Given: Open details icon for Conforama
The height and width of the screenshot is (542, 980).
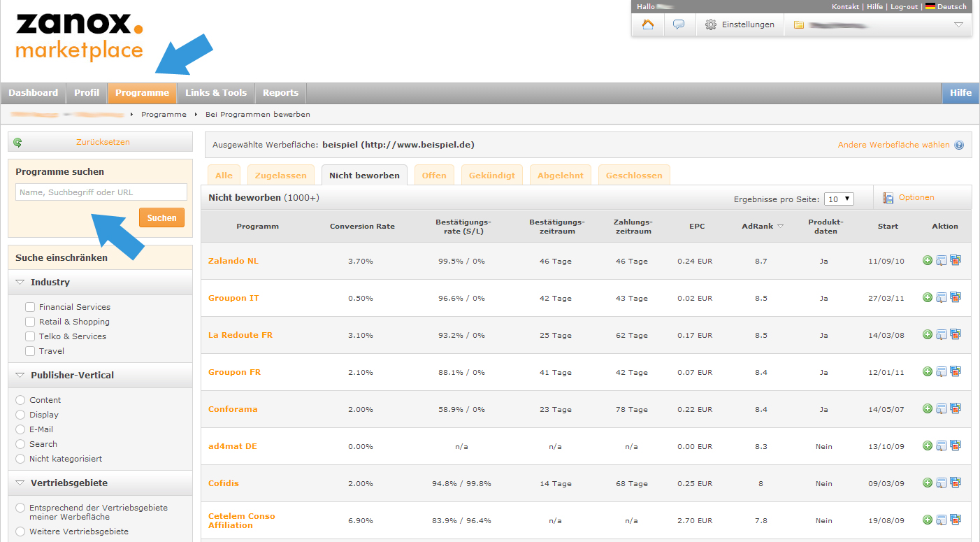Looking at the screenshot, I should click(942, 408).
